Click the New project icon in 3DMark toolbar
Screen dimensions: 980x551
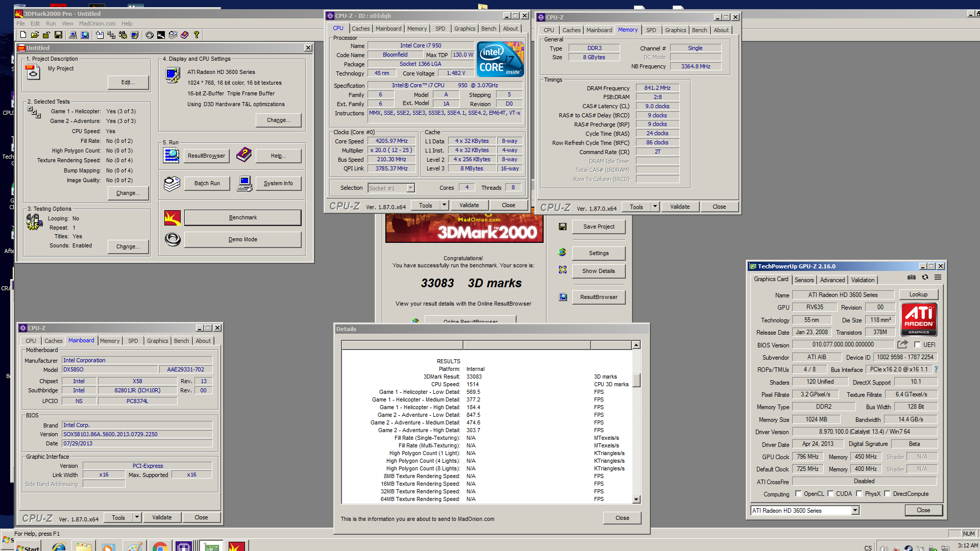pyautogui.click(x=23, y=35)
